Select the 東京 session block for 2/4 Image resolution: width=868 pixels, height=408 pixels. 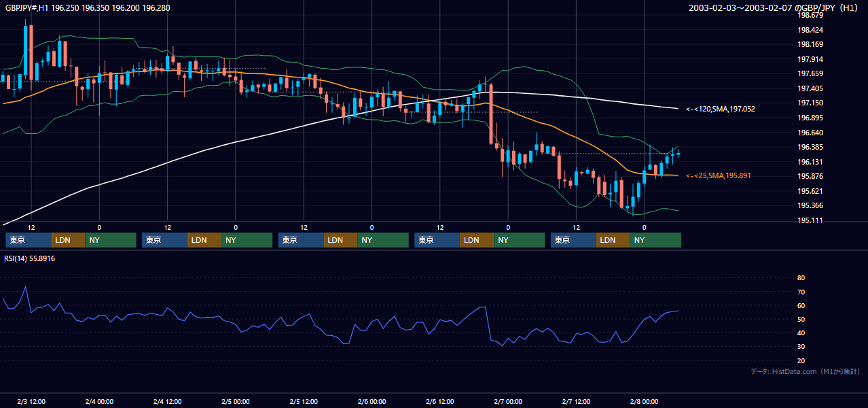(164, 240)
